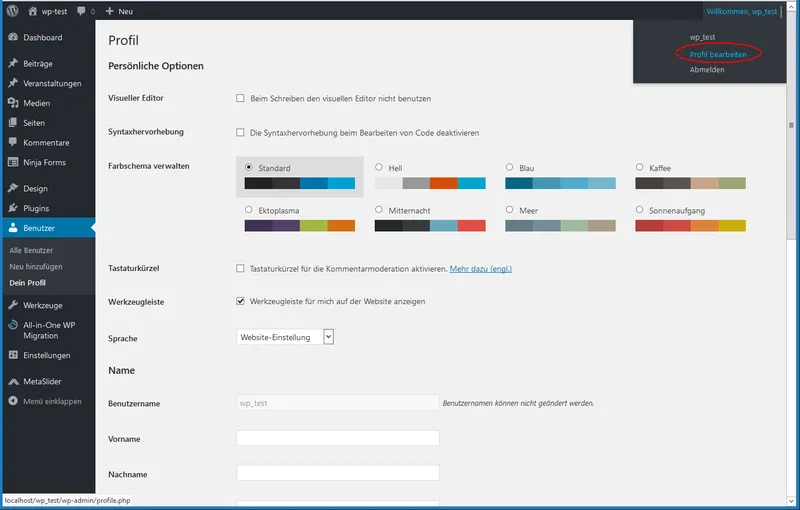Click the Ninja Forms icon
The height and width of the screenshot is (510, 800).
click(13, 162)
